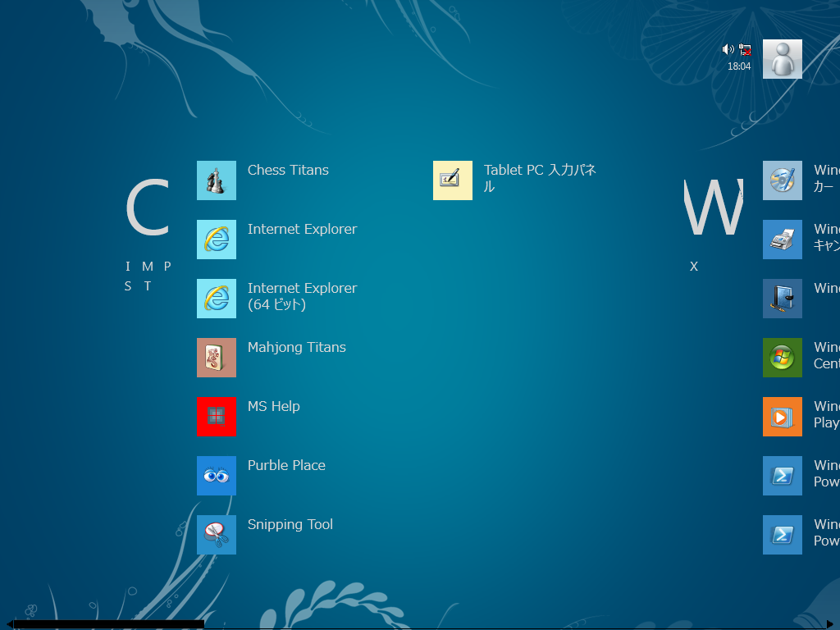Click the Tablet PC 入力パネル label

pyautogui.click(x=540, y=178)
